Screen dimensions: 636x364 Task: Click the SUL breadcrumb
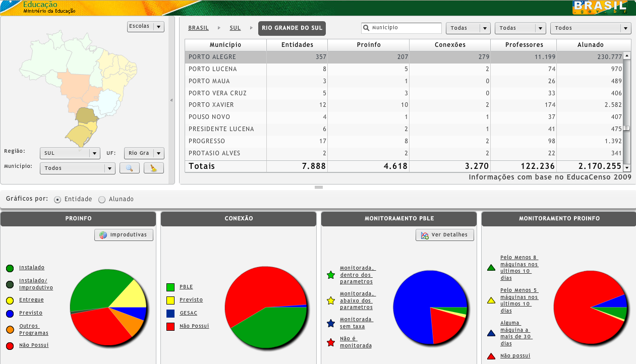(x=235, y=28)
